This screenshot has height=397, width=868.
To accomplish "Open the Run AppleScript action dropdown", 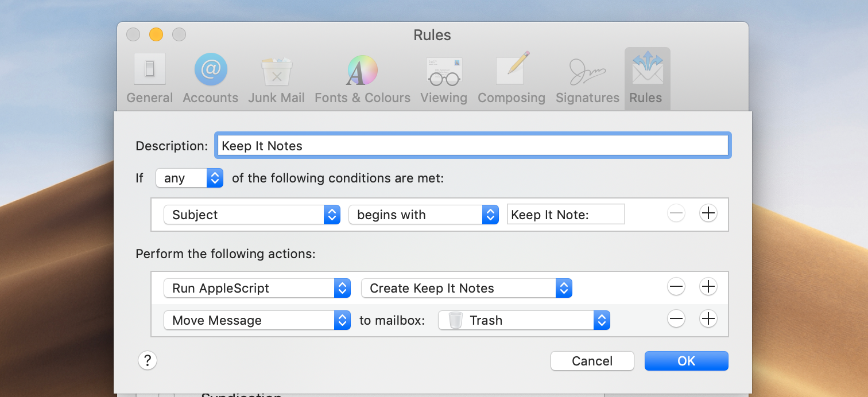I will point(257,288).
